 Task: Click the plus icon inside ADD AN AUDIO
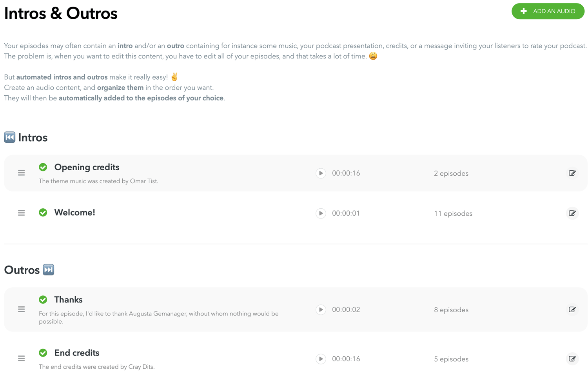(523, 11)
